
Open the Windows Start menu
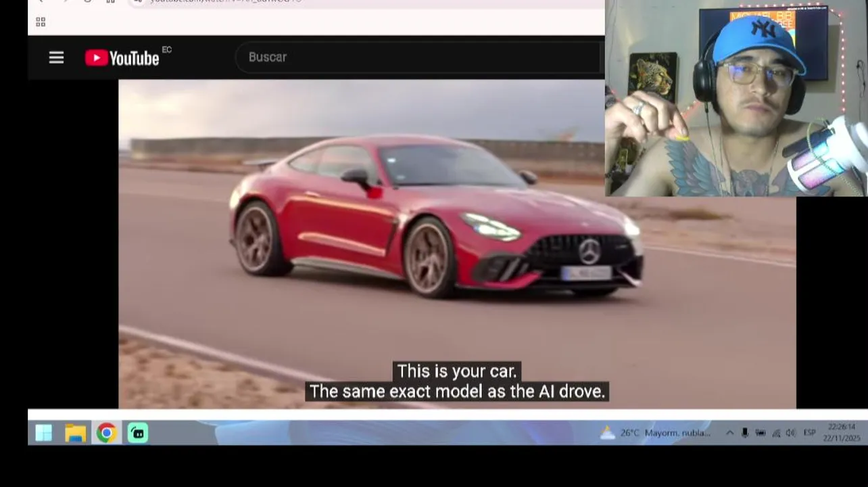(44, 433)
